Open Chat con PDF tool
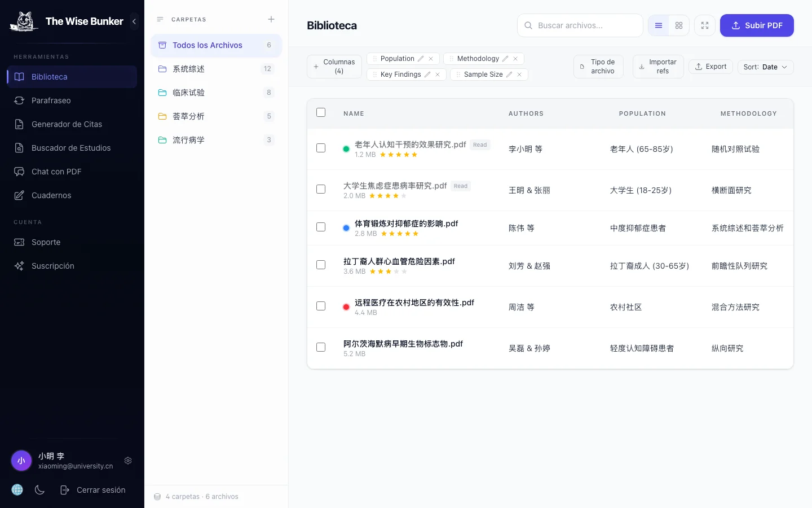 click(x=56, y=172)
